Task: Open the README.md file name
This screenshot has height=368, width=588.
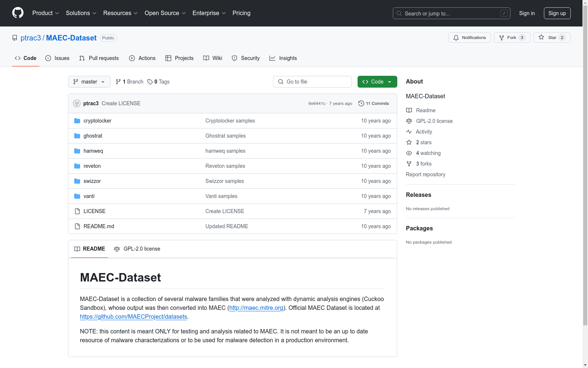Action: (99, 226)
